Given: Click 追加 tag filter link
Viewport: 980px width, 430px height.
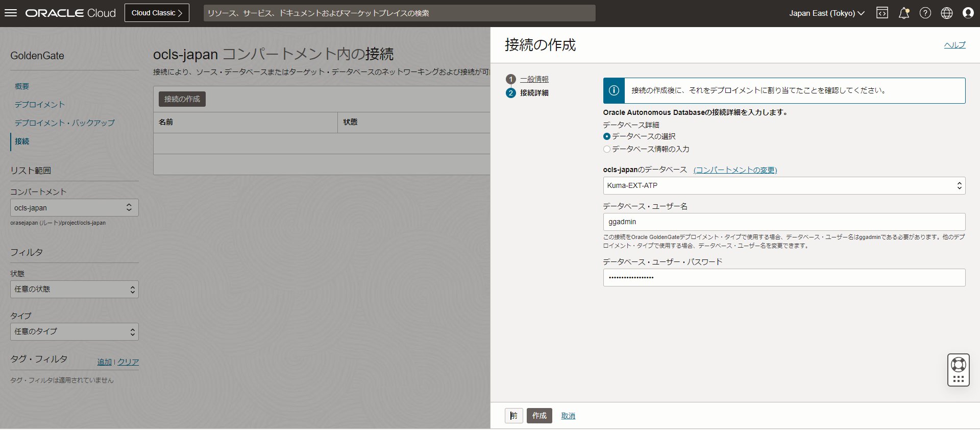Looking at the screenshot, I should coord(105,362).
